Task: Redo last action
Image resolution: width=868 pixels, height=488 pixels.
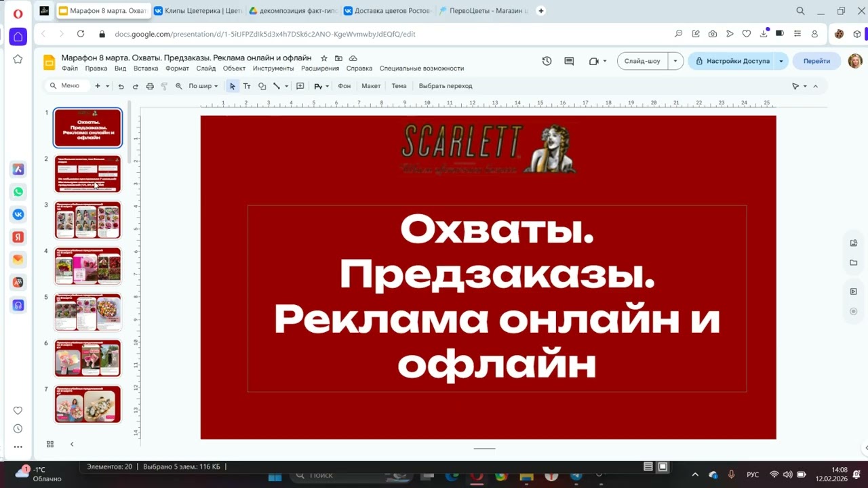Action: pos(135,86)
